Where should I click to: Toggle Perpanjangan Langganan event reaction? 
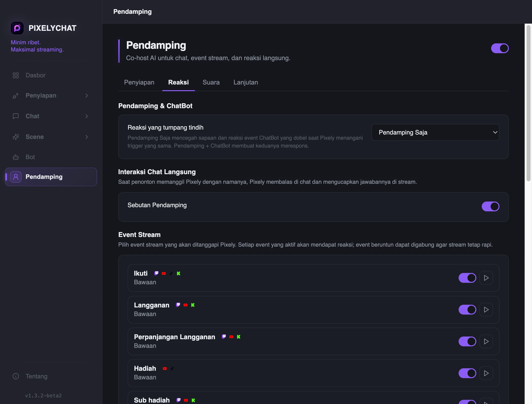(467, 341)
